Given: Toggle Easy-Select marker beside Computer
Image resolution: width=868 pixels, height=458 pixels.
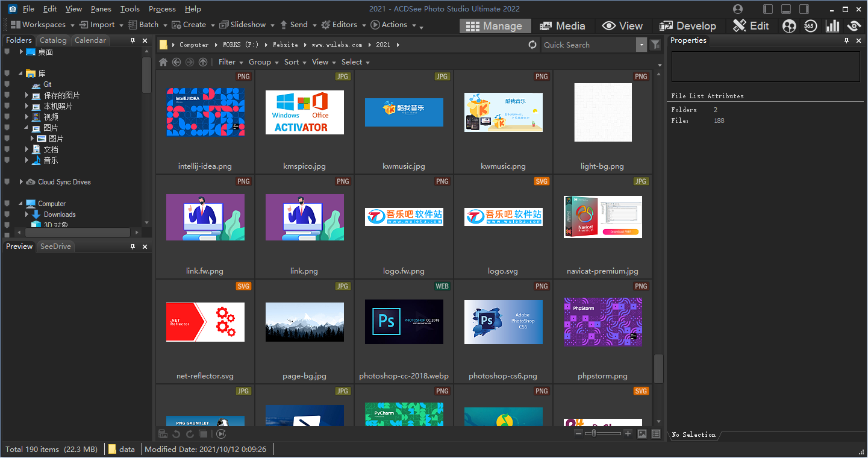Looking at the screenshot, I should click(x=7, y=204).
